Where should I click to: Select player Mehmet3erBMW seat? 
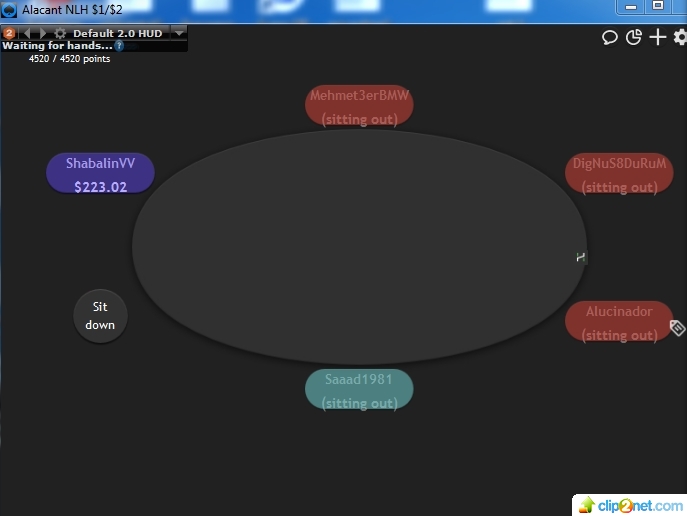(x=359, y=106)
